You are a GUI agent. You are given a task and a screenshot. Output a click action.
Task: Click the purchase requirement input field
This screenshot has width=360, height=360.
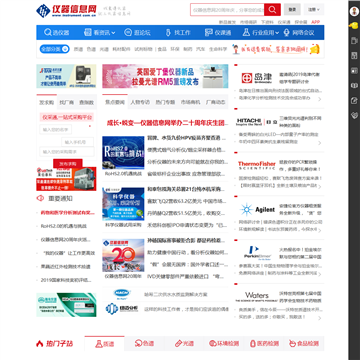pos(67,152)
